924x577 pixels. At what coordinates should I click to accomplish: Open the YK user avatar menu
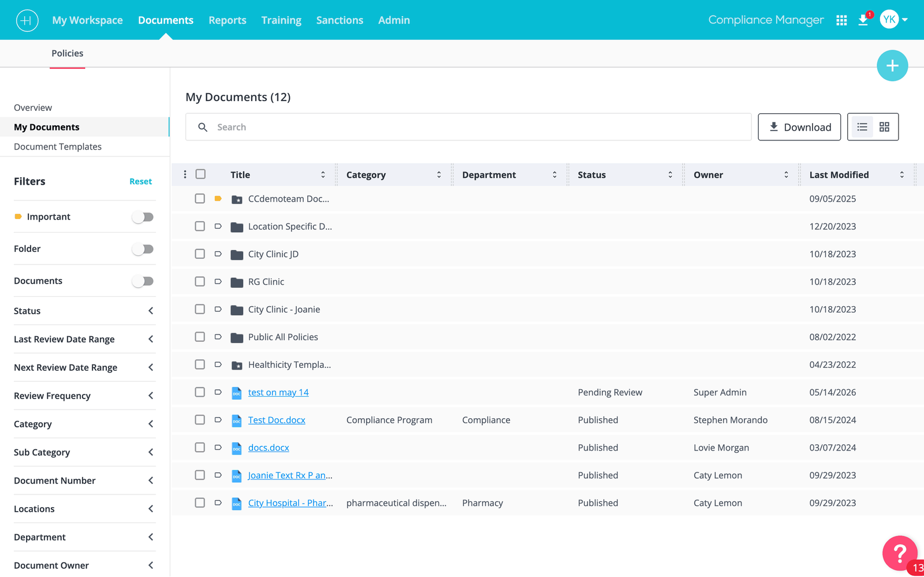pos(893,20)
